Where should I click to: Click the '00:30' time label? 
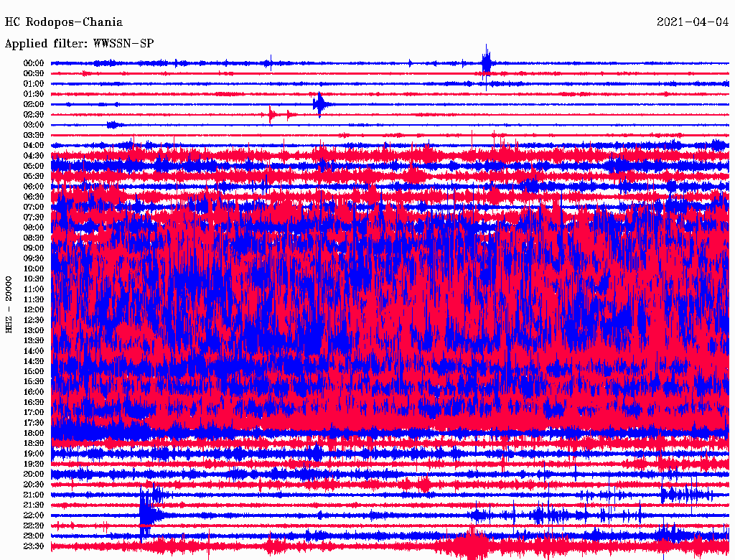click(33, 74)
